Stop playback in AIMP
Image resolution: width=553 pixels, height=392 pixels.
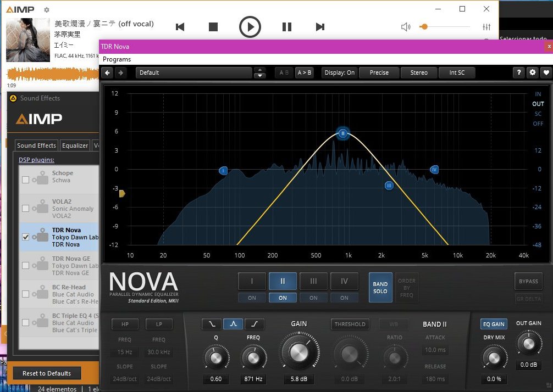[x=213, y=27]
